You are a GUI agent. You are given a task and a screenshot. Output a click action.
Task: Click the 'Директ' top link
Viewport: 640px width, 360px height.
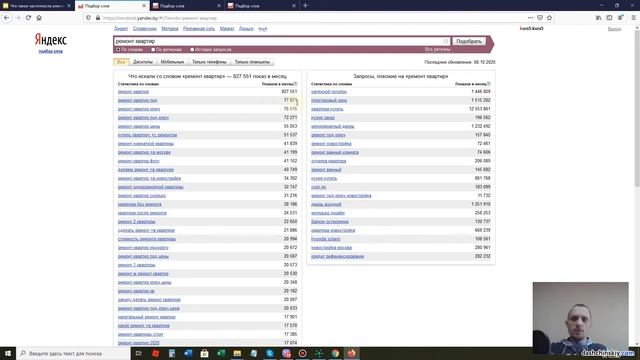(121, 29)
